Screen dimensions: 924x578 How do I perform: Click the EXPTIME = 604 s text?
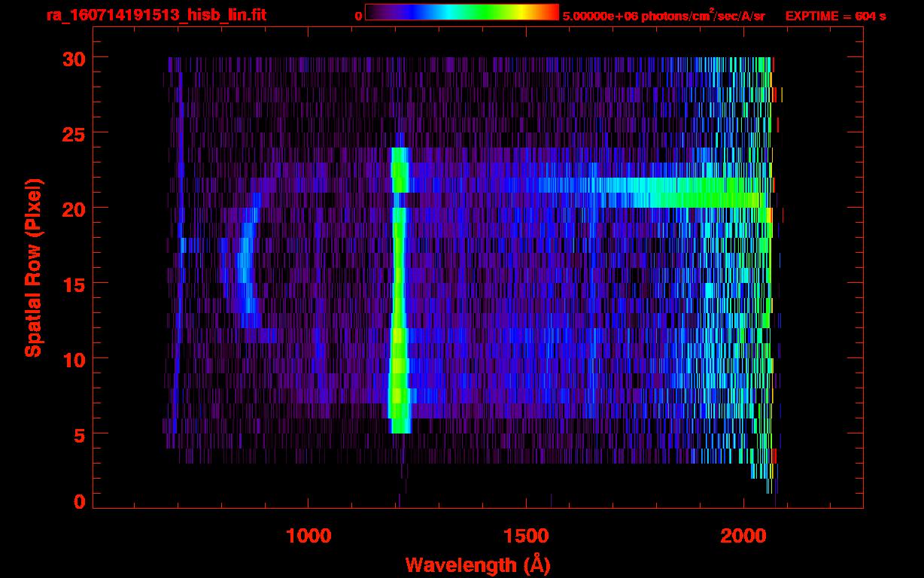pyautogui.click(x=835, y=16)
